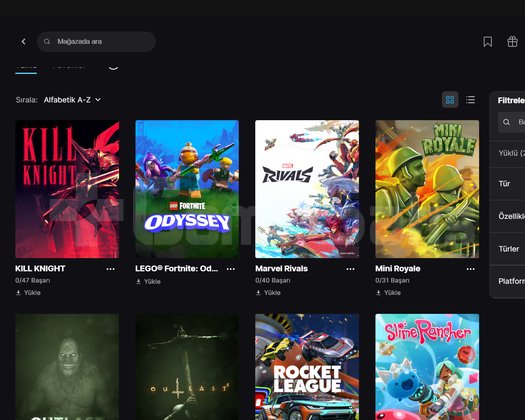The image size is (525, 420).
Task: Switch to list view layout
Action: click(x=470, y=100)
